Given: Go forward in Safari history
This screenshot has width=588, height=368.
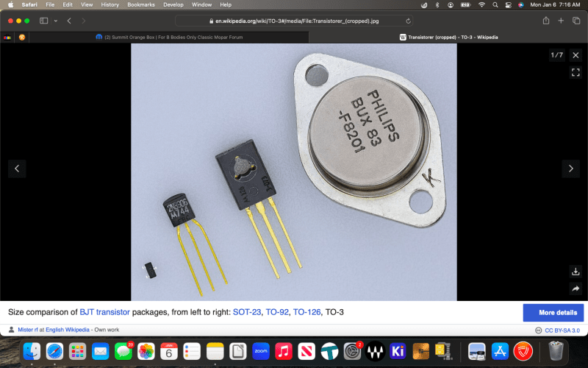Looking at the screenshot, I should [83, 21].
